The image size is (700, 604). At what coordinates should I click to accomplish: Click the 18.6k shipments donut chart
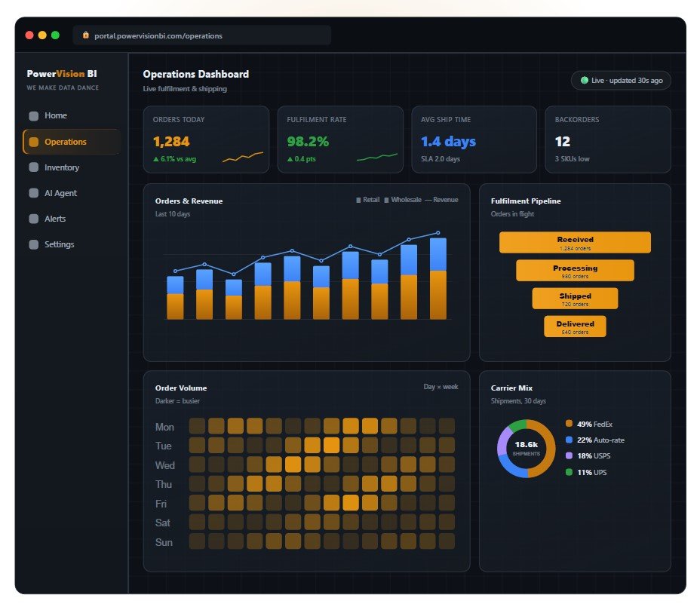[527, 448]
